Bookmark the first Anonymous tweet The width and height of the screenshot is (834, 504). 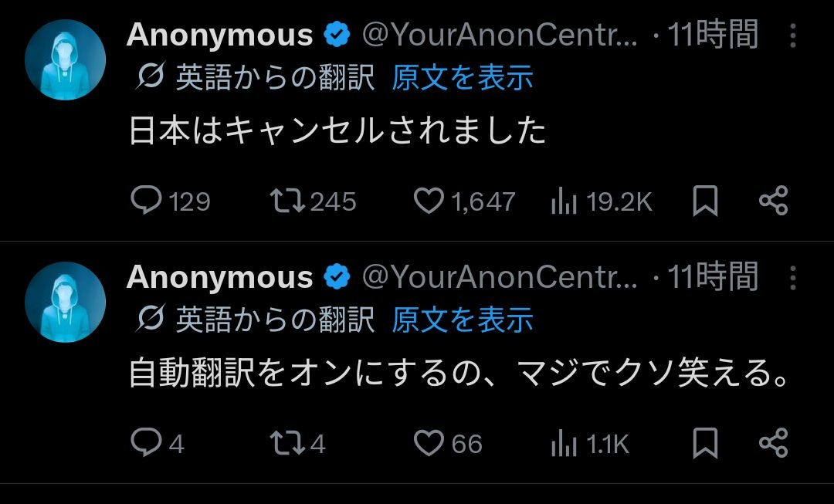705,201
